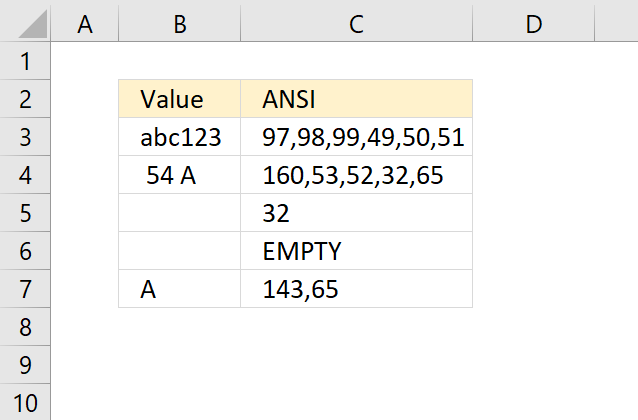Select cell with 97,98,99,49,50,51

point(356,137)
